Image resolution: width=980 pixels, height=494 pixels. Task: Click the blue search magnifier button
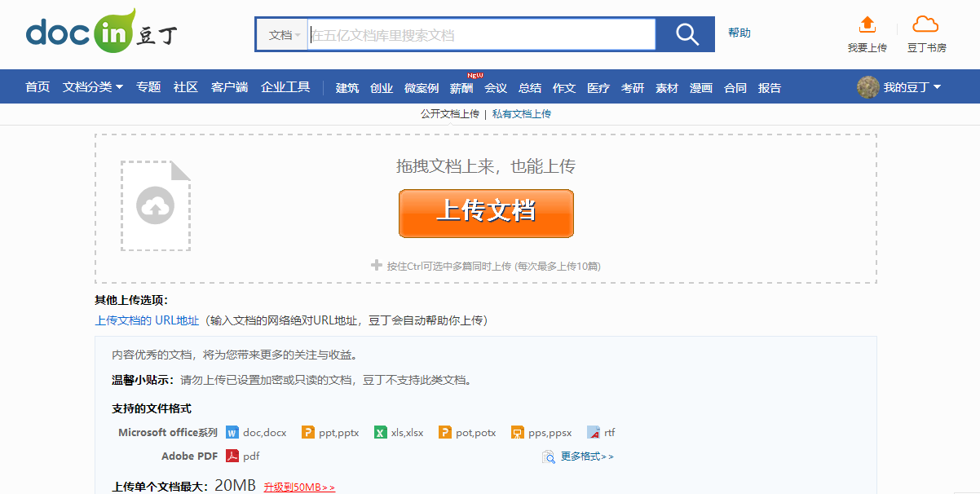[685, 34]
